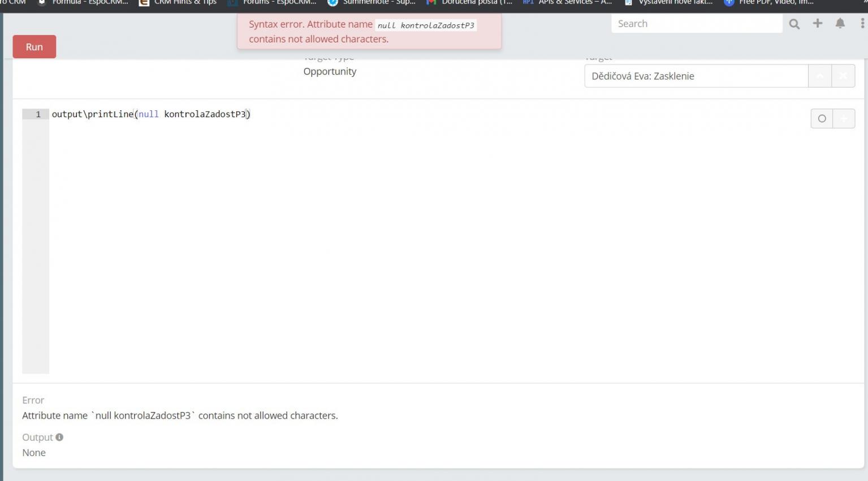Open the notifications bell
This screenshot has width=868, height=481.
point(840,23)
